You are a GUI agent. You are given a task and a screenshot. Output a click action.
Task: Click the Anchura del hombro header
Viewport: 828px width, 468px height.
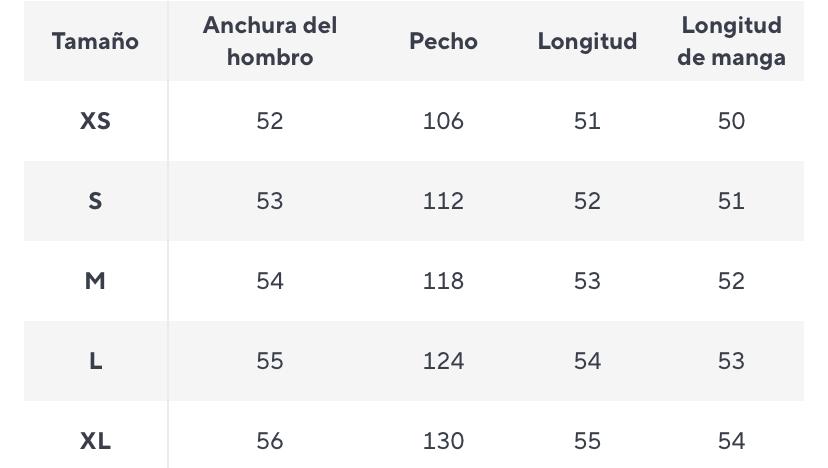270,41
